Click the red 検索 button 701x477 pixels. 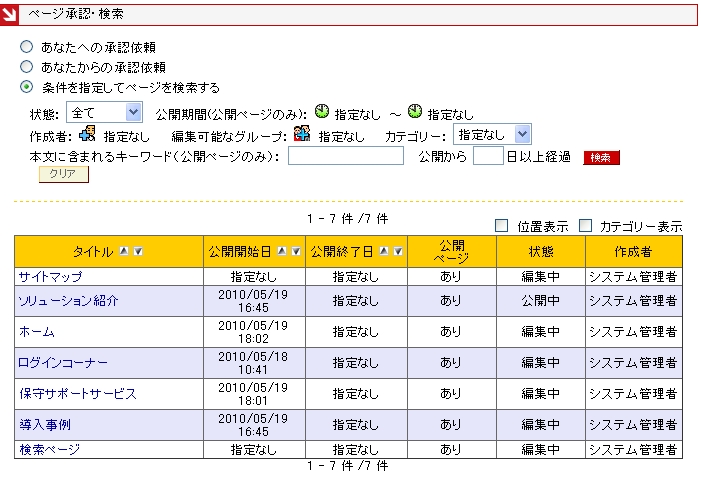point(601,157)
